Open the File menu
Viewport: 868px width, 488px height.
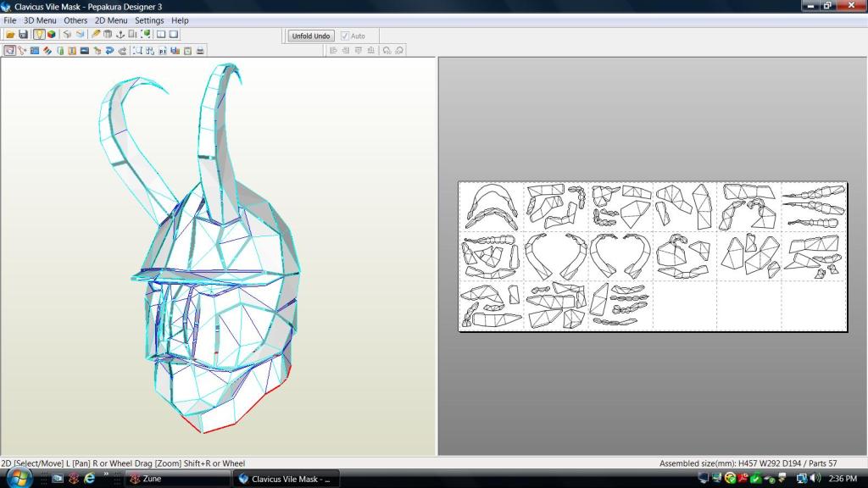(x=10, y=20)
